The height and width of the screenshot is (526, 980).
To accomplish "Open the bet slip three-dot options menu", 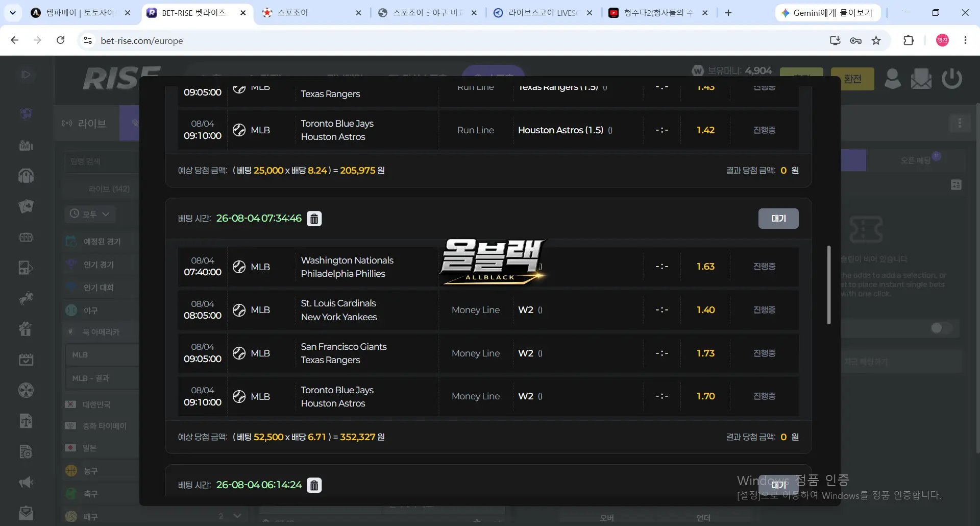I will coord(960,123).
